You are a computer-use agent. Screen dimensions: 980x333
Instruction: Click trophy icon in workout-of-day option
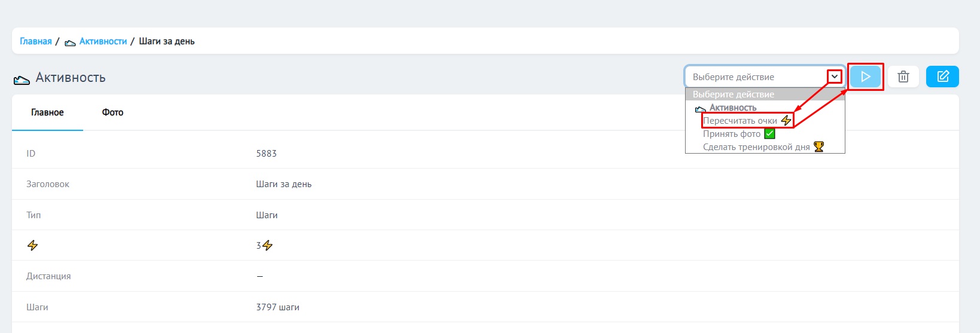click(818, 146)
